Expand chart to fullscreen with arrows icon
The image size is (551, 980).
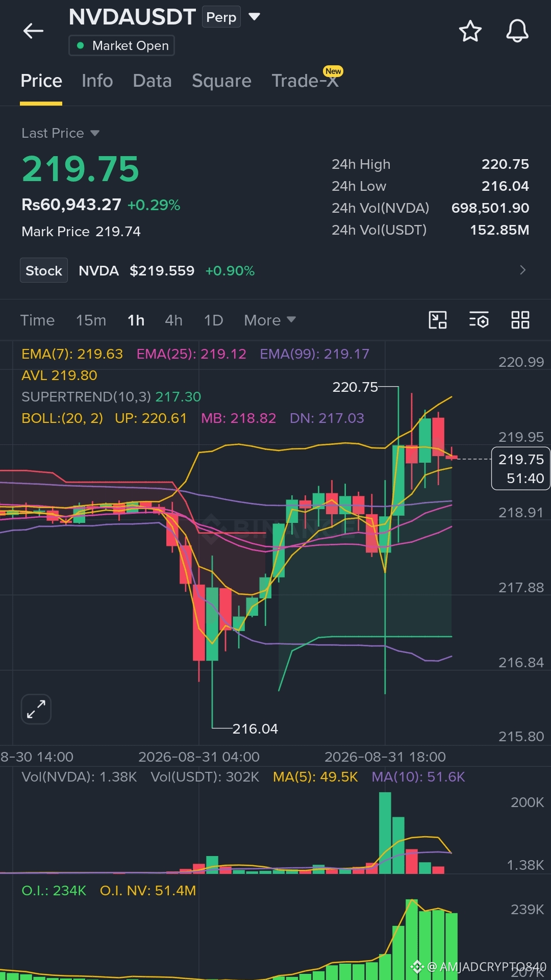(36, 709)
